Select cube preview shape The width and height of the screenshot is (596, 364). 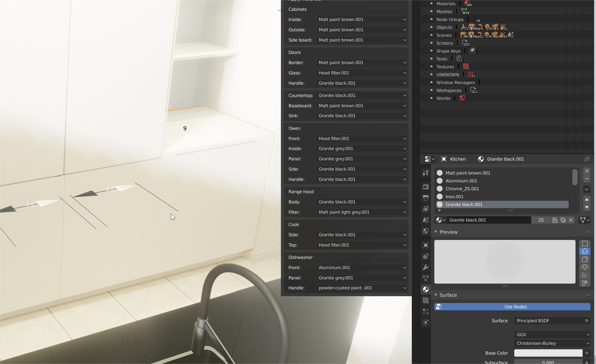[585, 259]
